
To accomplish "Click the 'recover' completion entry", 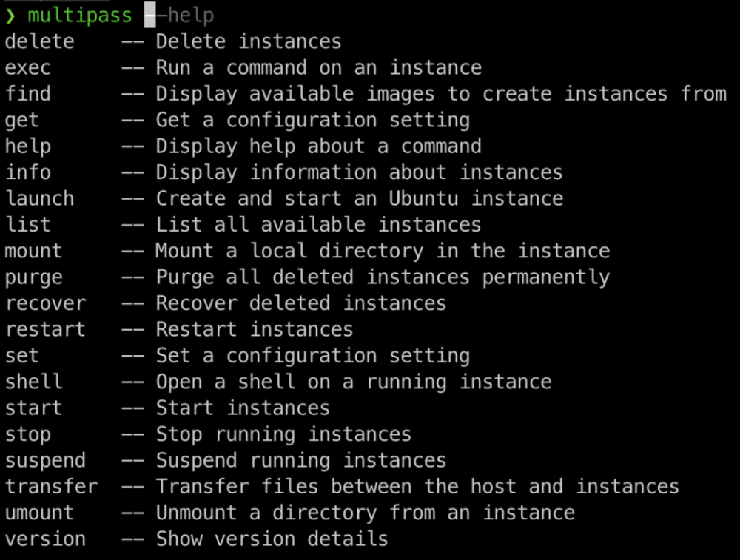I will 45,303.
